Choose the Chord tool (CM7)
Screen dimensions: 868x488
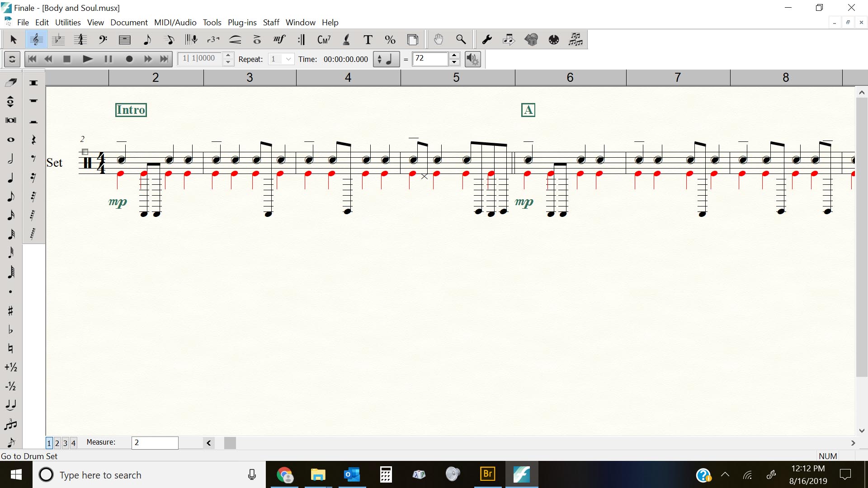point(324,40)
